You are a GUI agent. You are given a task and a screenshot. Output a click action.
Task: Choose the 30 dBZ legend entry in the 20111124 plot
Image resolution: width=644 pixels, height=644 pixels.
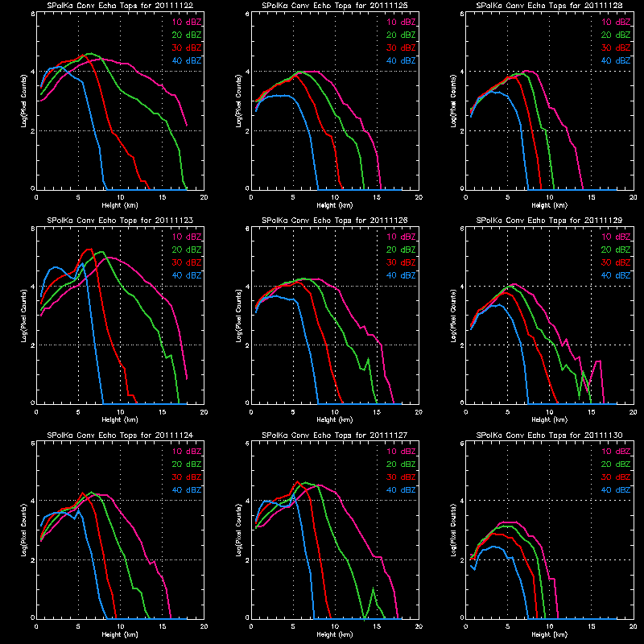tap(187, 477)
